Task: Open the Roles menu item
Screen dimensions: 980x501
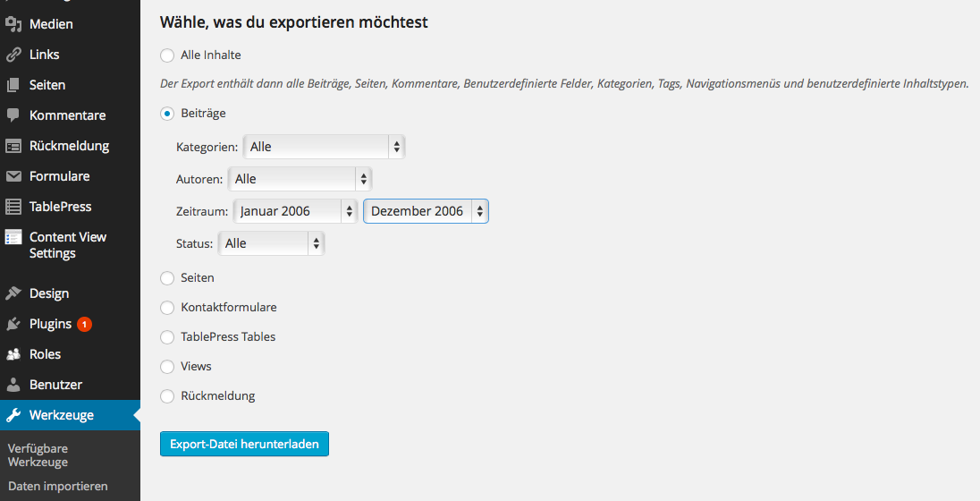Action: tap(45, 354)
